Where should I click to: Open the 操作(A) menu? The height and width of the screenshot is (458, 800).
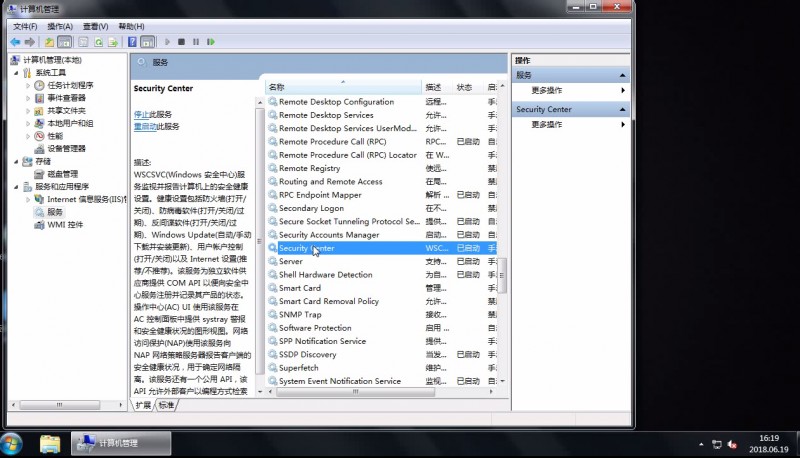click(60, 26)
